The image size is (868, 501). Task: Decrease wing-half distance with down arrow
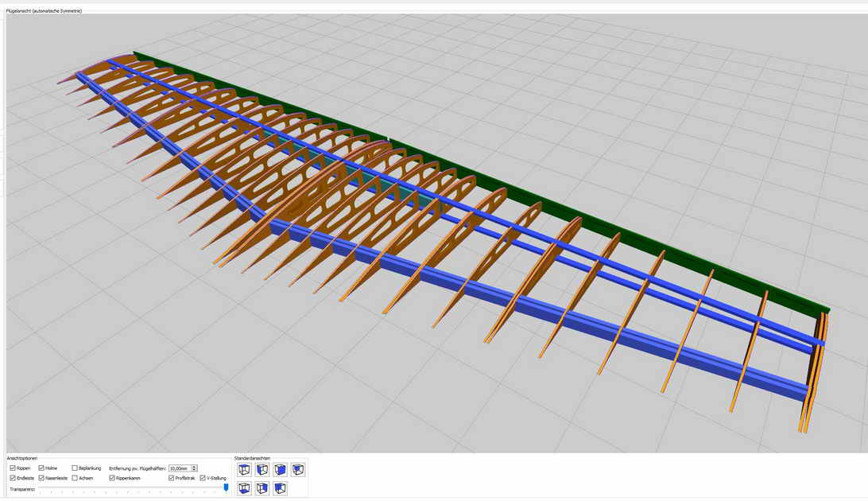coord(195,470)
